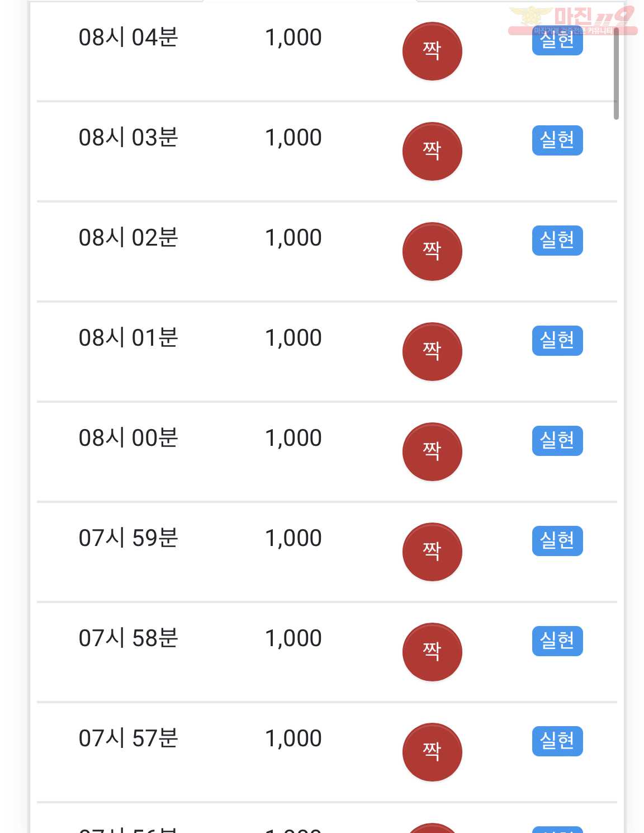Select the red 짝 badge in the 08시 02분 row
Image resolution: width=644 pixels, height=833 pixels.
(432, 252)
